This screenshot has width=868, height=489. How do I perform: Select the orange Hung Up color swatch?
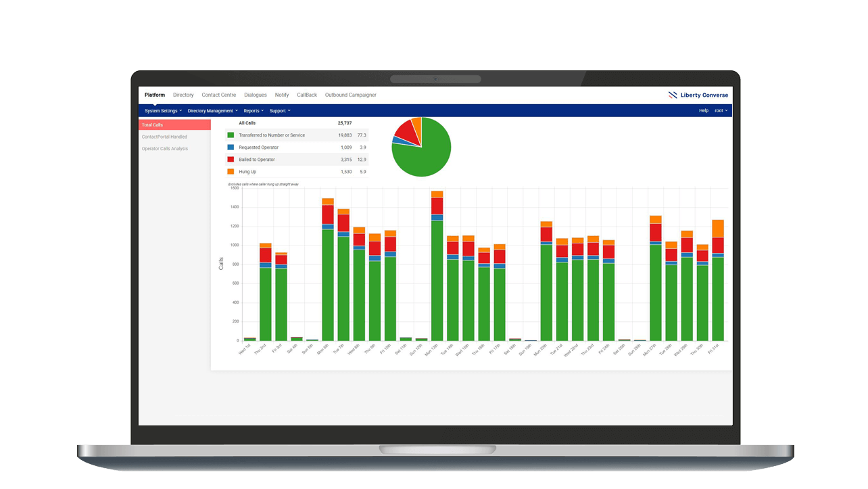click(x=232, y=171)
